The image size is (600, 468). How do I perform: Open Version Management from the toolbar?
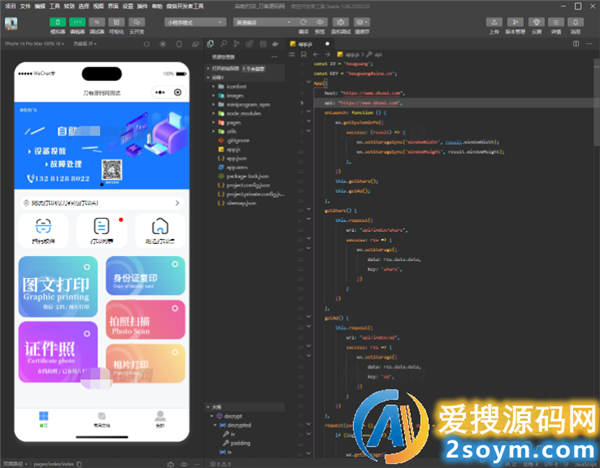[517, 21]
